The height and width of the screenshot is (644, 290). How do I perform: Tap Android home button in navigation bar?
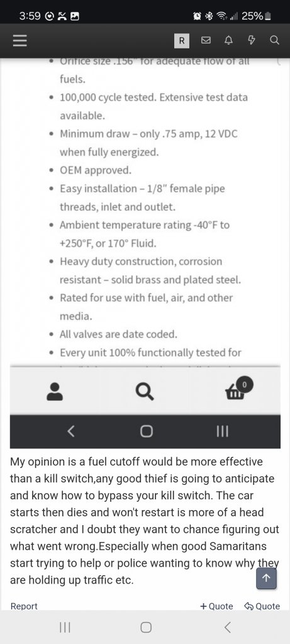(x=146, y=627)
